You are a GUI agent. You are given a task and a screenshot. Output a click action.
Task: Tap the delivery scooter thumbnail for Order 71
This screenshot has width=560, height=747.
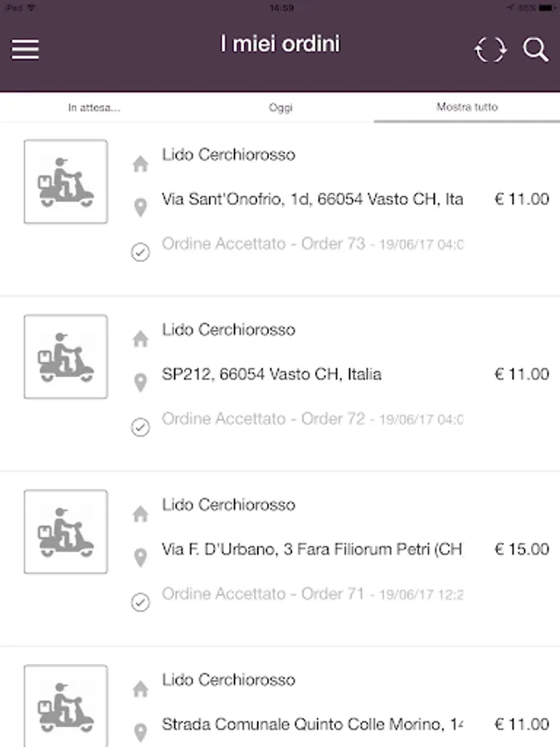tap(66, 532)
